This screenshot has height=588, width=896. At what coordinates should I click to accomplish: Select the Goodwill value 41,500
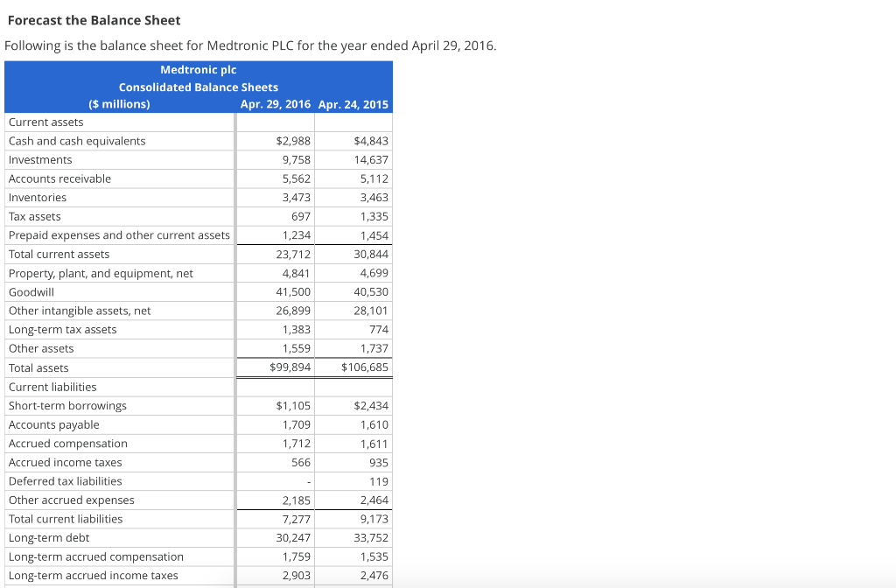[286, 291]
